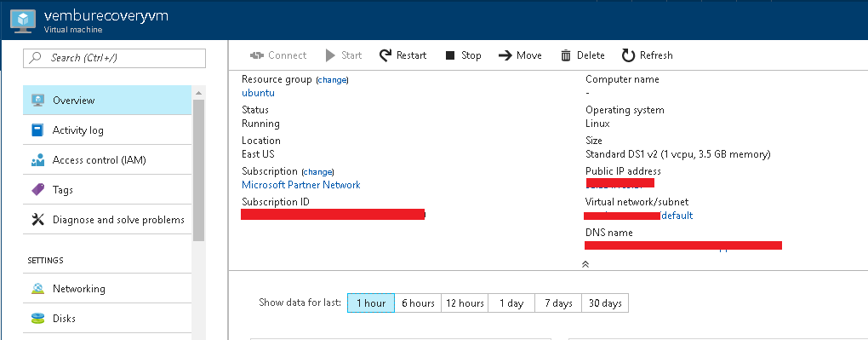Click the Access control people icon
The height and width of the screenshot is (340, 868).
click(37, 160)
